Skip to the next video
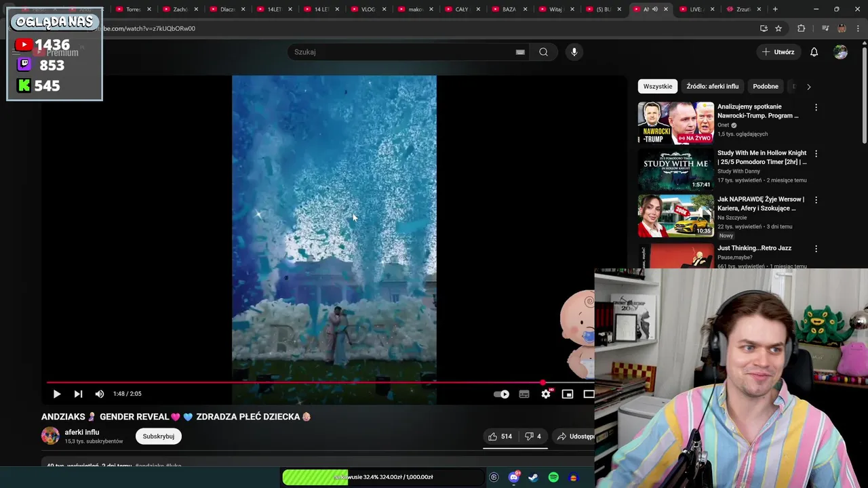868x488 pixels. click(x=78, y=394)
